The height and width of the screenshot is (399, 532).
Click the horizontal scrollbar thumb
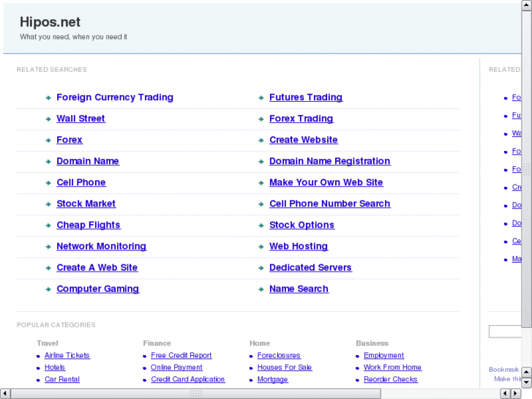click(x=196, y=394)
